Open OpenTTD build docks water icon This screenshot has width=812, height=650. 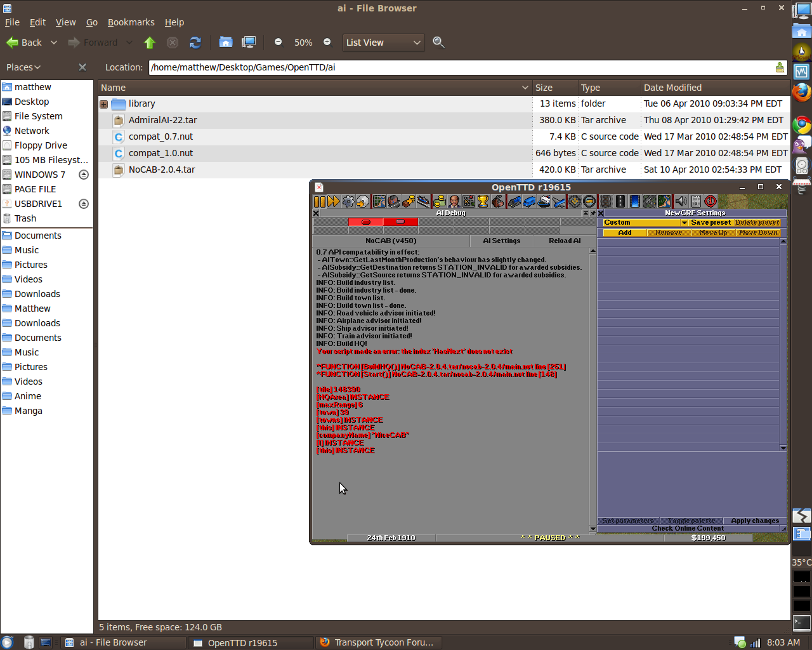(635, 201)
